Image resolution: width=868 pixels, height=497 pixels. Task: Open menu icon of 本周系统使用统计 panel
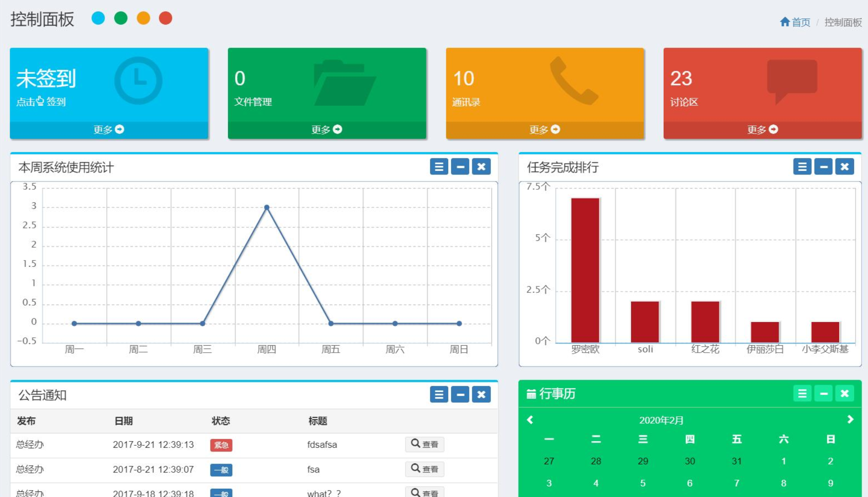(x=439, y=167)
